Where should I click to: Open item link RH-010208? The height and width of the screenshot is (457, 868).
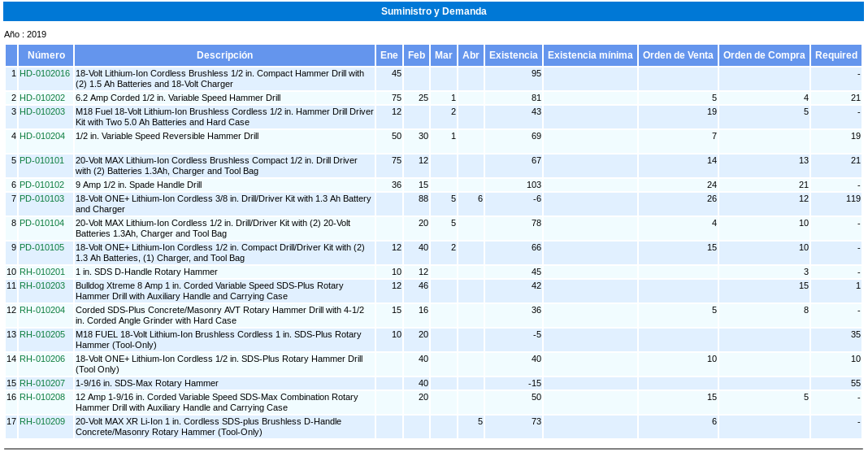pyautogui.click(x=42, y=397)
